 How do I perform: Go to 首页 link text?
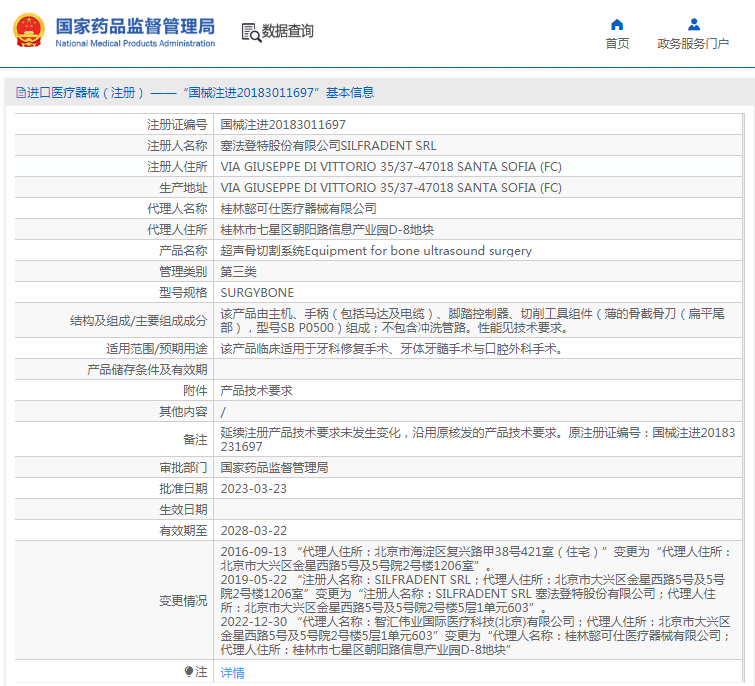(617, 44)
